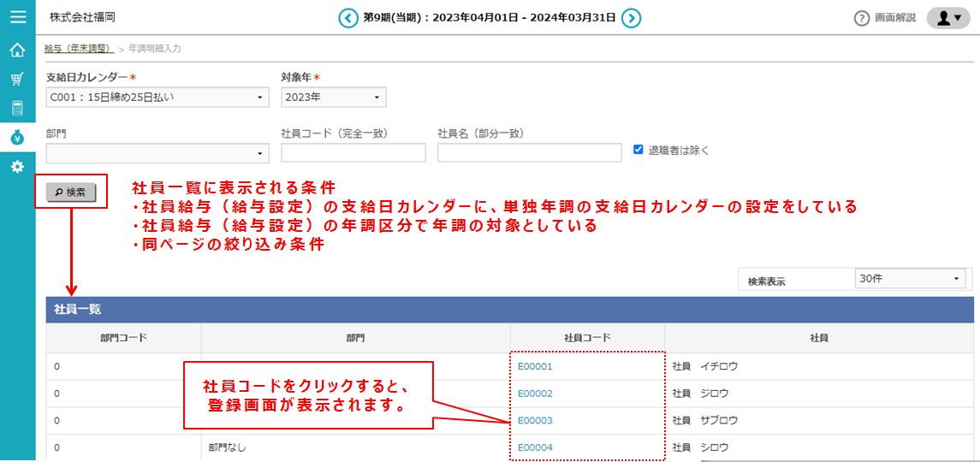The height and width of the screenshot is (462, 980).
Task: Click 年調明細入力 breadcrumb text
Action: coord(155,48)
